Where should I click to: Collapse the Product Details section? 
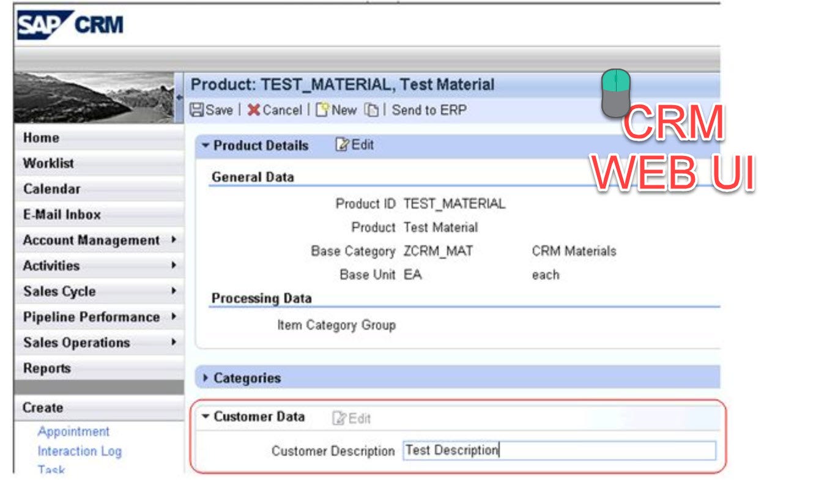pos(204,145)
